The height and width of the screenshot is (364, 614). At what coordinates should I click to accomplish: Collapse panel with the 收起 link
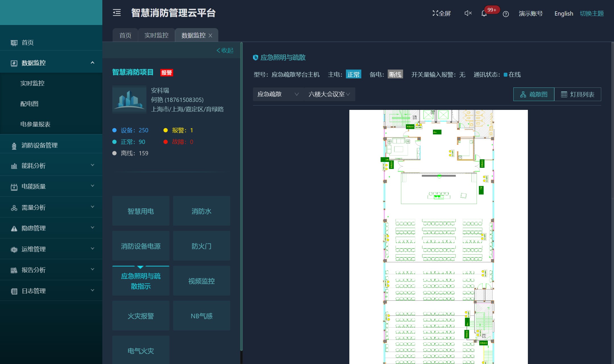coord(225,50)
